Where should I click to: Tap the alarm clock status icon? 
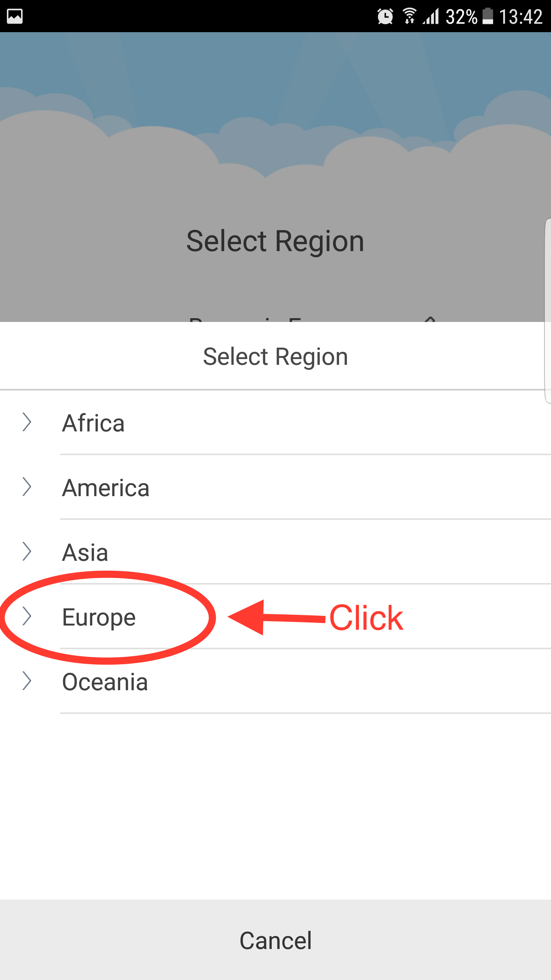click(385, 16)
